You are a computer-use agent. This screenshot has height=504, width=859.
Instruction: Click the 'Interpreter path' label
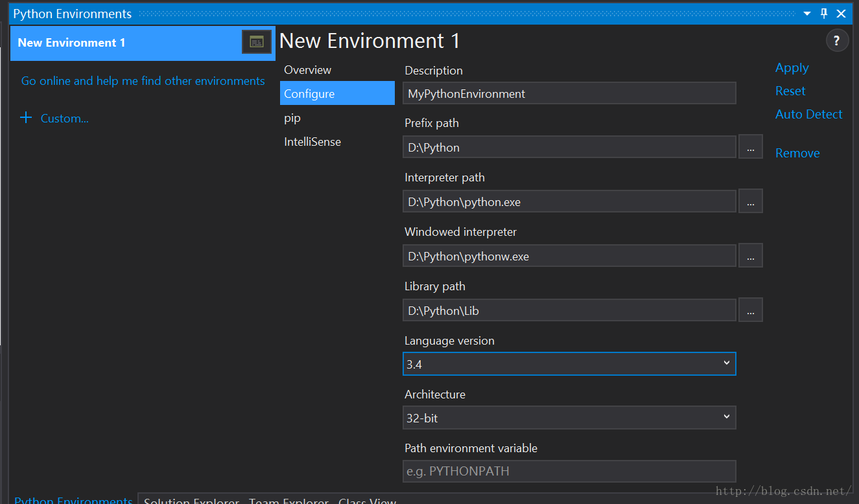[445, 178]
